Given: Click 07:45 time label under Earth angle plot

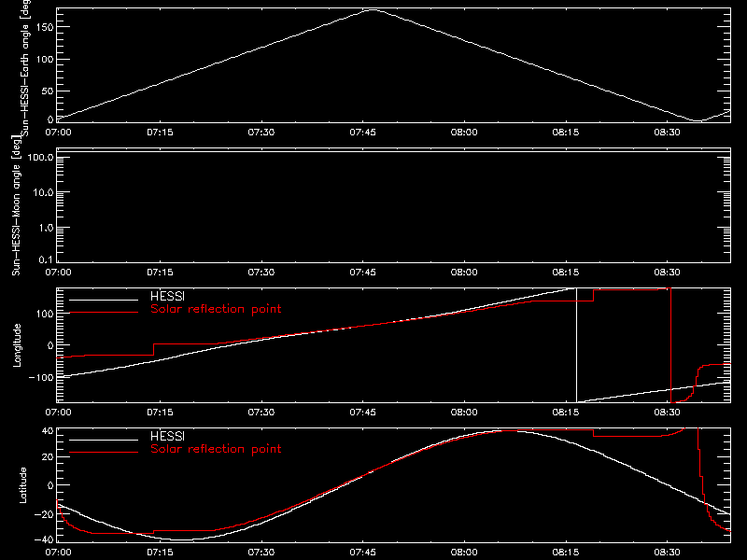Looking at the screenshot, I should (362, 132).
